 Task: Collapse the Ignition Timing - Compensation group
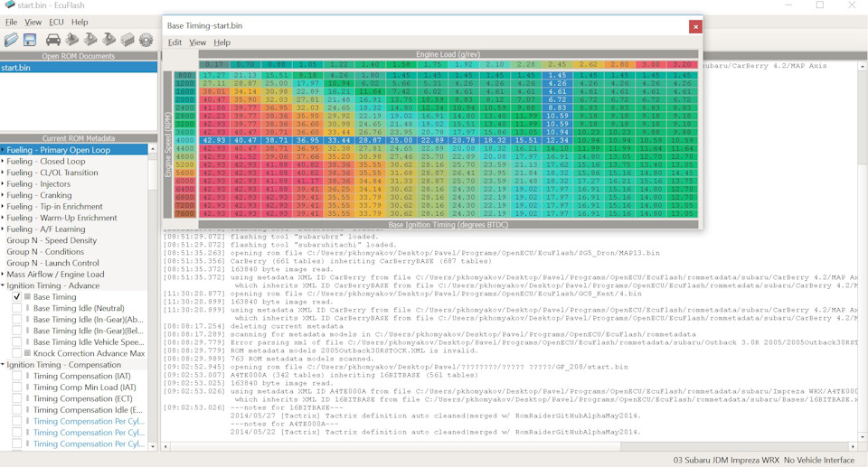coord(3,365)
